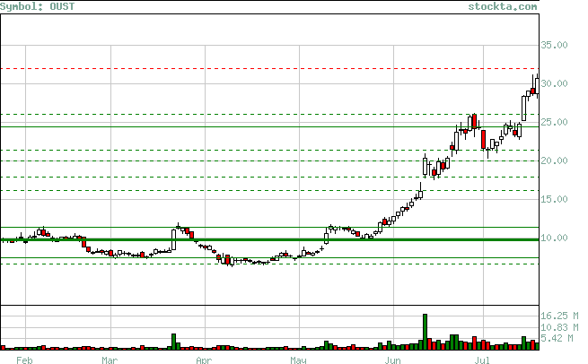Viewport: 588px width, 364px height.
Task: Click the 10.83 M volume label
Action: [x=559, y=327]
